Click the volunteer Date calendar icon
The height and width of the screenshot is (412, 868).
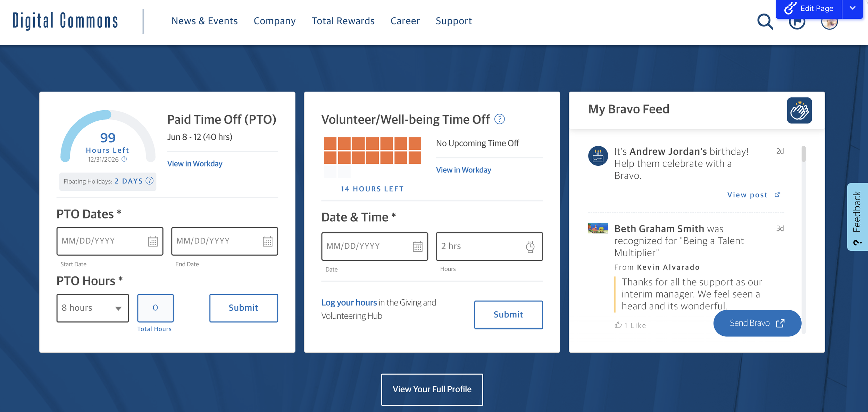point(417,247)
